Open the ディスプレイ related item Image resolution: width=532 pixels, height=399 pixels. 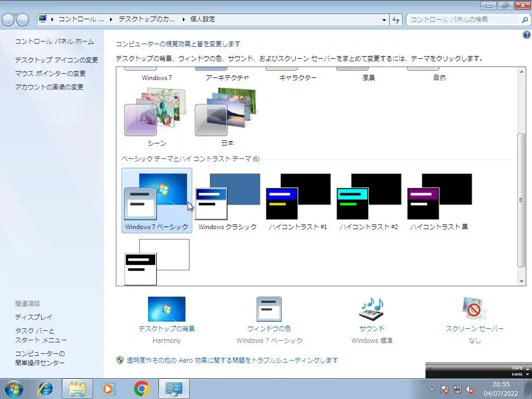[34, 317]
